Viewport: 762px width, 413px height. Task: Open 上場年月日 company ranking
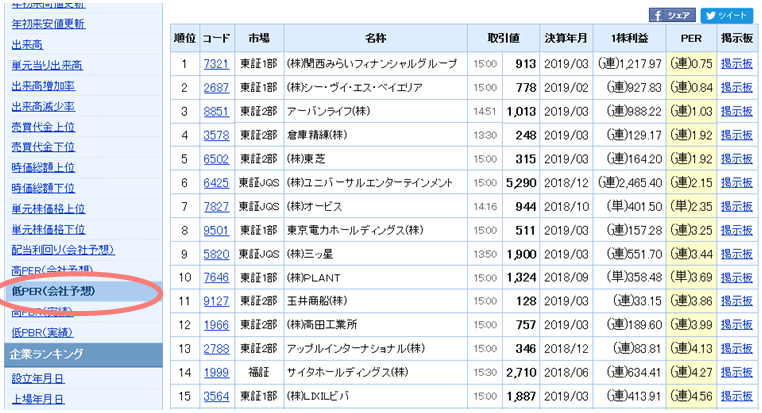pos(38,399)
